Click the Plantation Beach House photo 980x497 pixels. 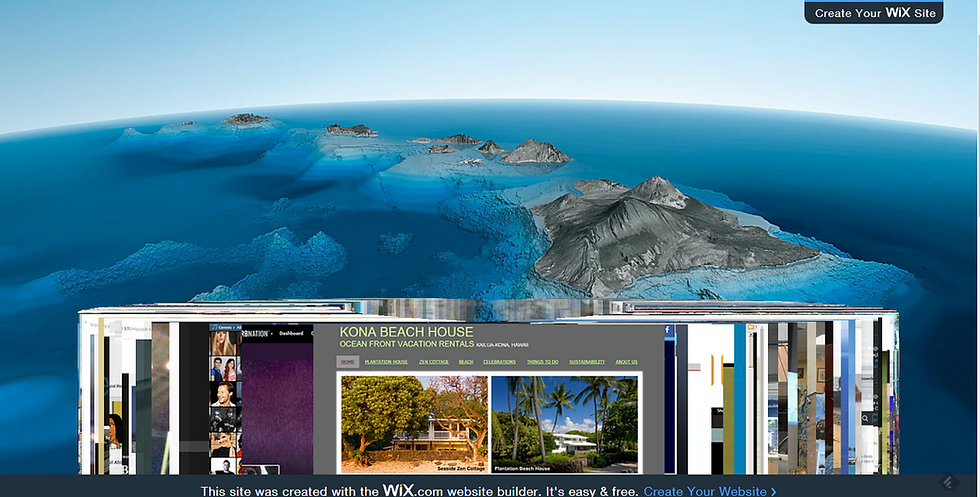[564, 424]
